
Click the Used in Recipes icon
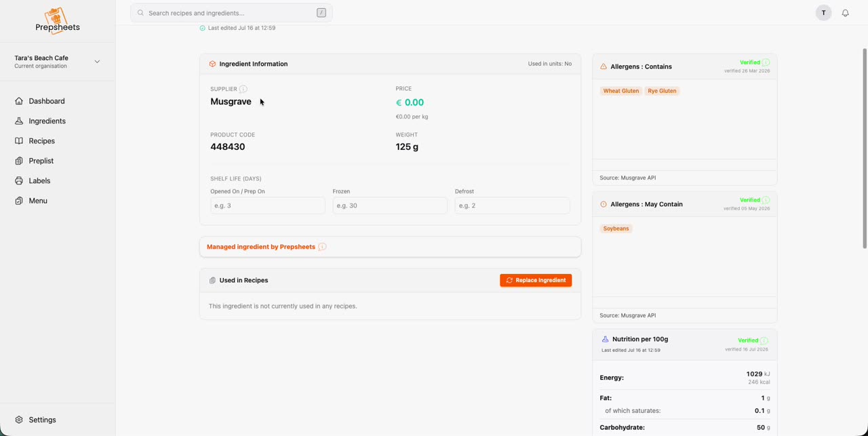[x=212, y=280]
